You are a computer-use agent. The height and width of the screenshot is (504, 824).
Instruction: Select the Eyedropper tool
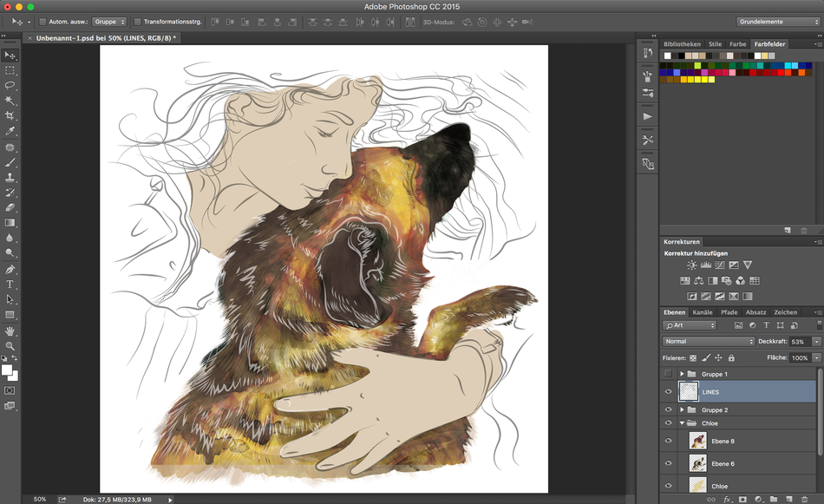click(x=10, y=131)
